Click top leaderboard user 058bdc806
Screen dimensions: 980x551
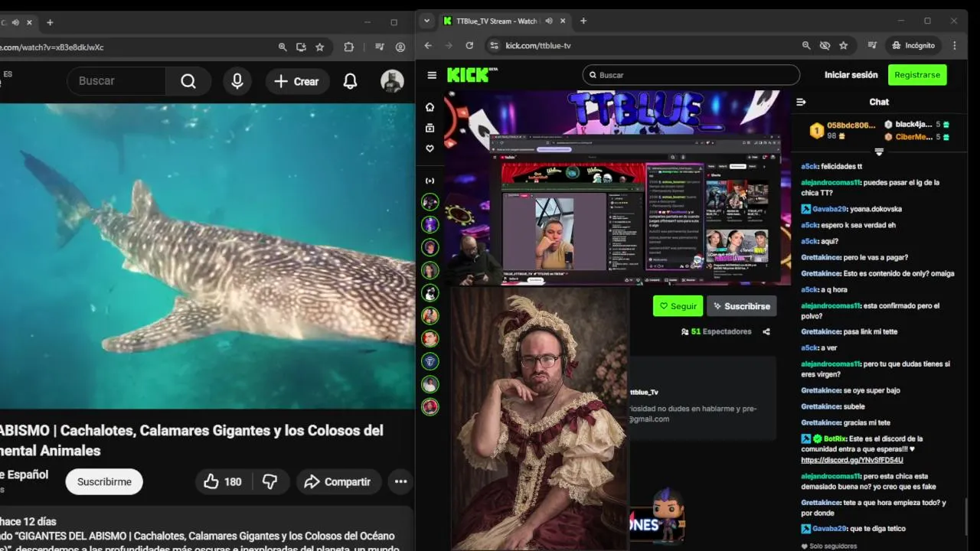[851, 125]
